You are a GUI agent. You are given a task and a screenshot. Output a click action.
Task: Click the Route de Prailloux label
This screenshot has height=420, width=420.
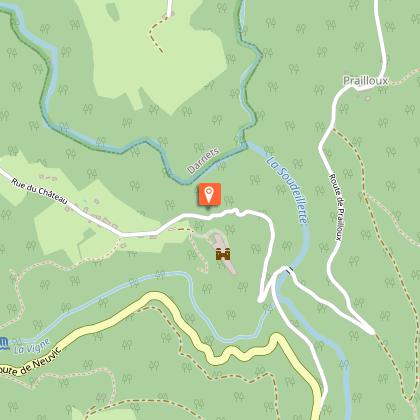pyautogui.click(x=336, y=207)
